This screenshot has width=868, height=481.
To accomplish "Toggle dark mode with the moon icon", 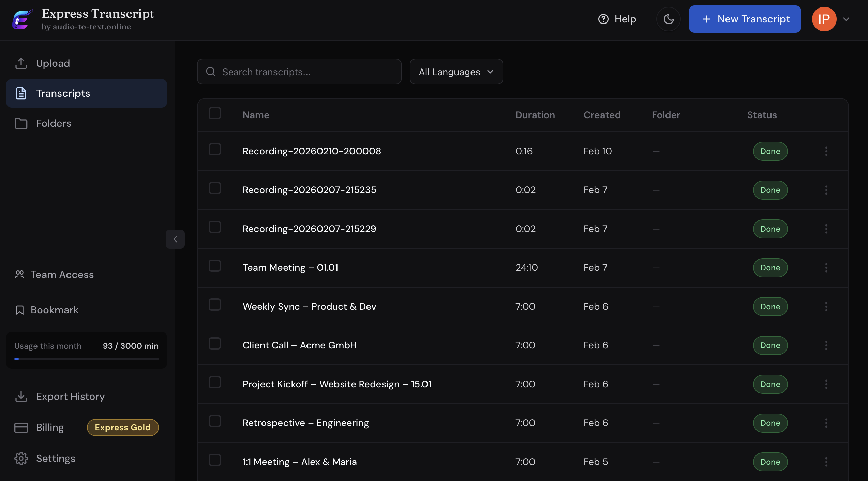I will coord(668,19).
